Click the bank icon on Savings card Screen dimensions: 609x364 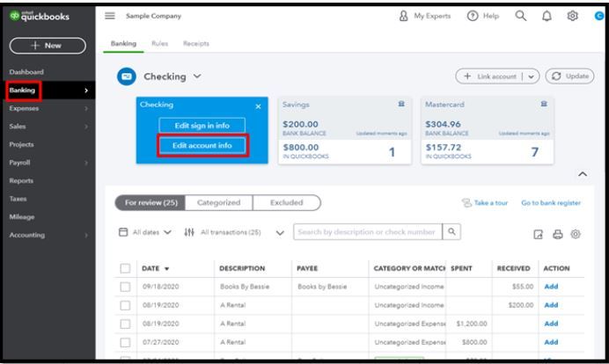click(401, 104)
